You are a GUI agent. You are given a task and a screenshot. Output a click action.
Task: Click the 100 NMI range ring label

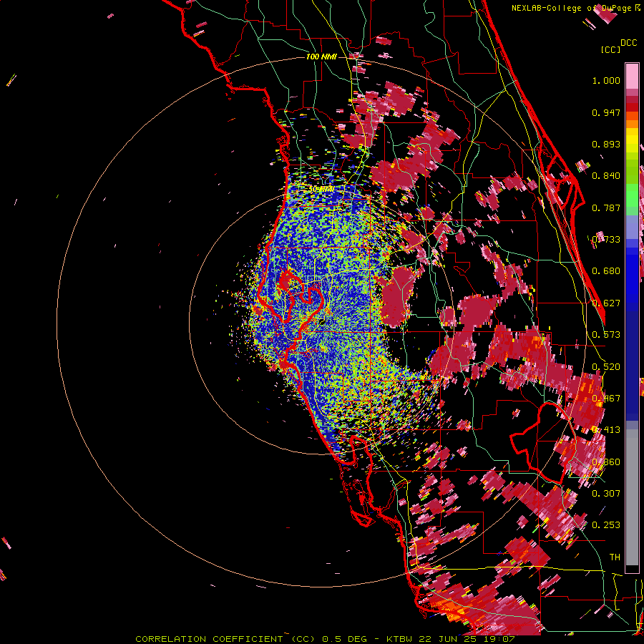321,57
